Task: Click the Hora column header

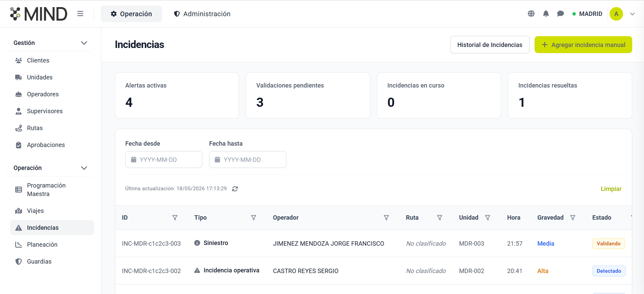Action: 514,218
